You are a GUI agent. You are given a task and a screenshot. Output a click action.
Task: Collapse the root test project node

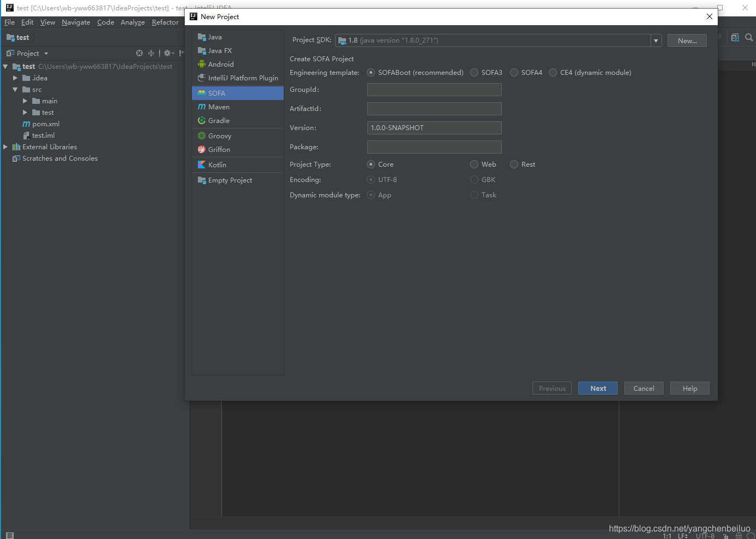5,67
